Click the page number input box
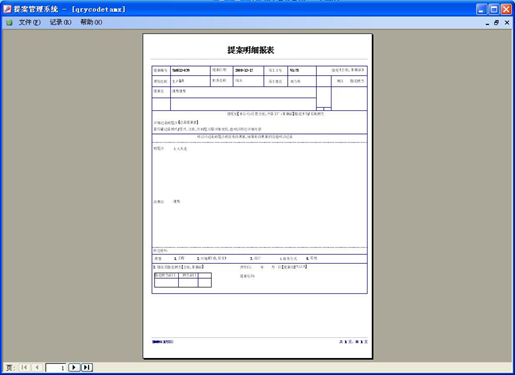 point(55,368)
